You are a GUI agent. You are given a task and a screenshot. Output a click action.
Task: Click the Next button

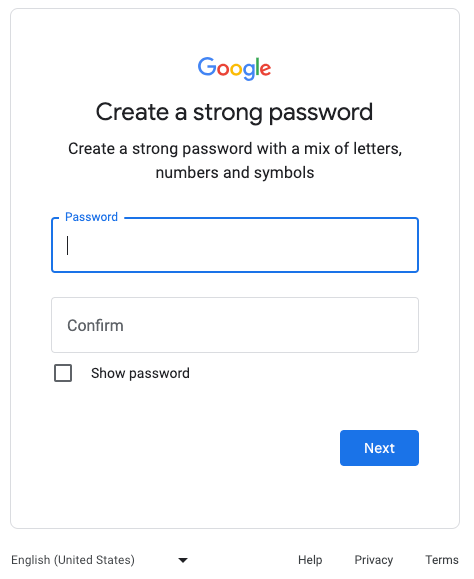tap(379, 448)
